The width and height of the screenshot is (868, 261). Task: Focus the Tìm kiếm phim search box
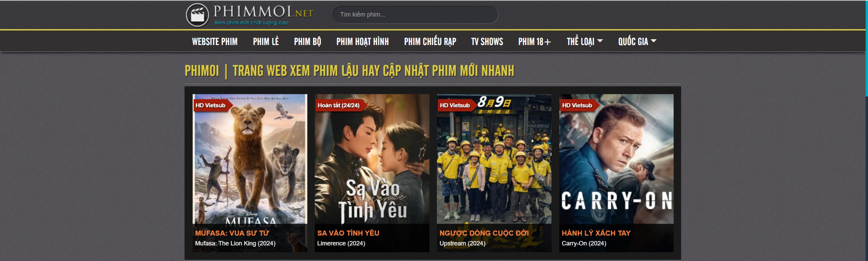point(415,15)
